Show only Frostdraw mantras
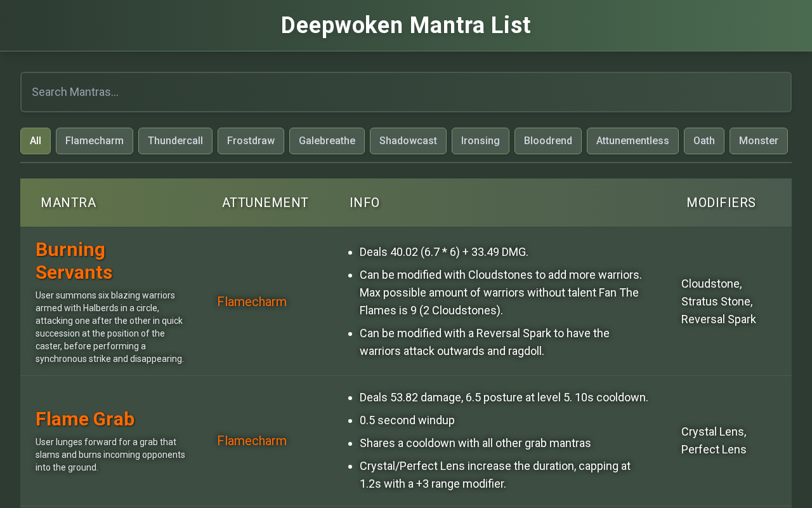Screen dimensions: 812x508 pos(251,141)
